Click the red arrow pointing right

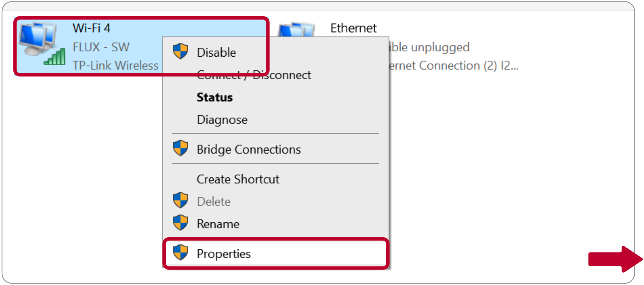(x=616, y=259)
